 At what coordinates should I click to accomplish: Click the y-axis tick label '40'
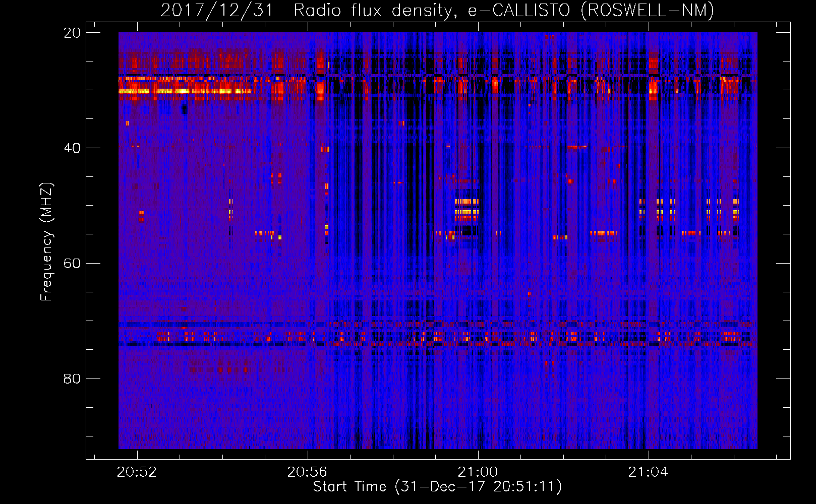72,148
